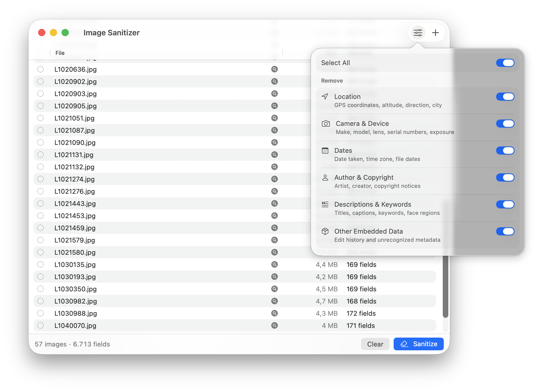Switch off Author & Copyright removal

505,177
